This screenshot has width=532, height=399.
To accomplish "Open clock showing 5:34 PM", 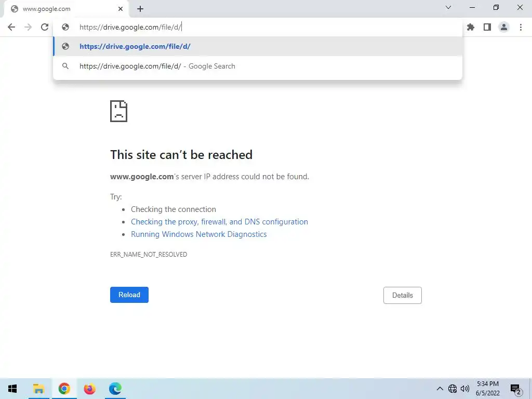I will [487, 389].
